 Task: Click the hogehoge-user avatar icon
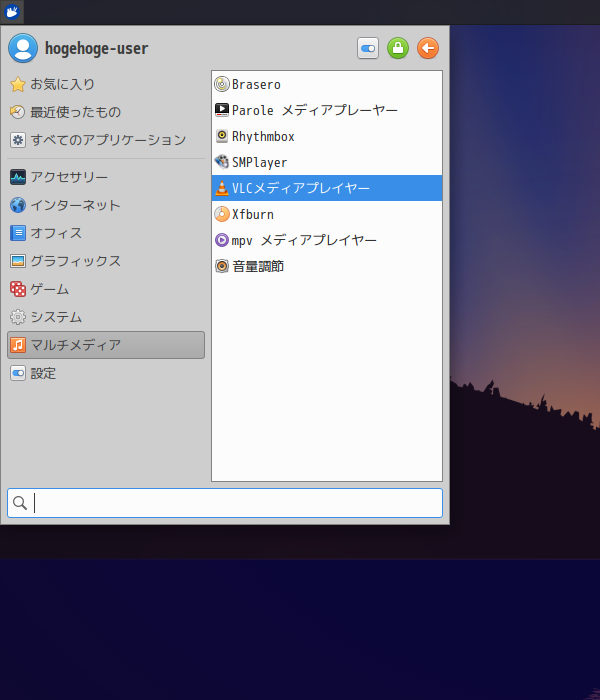(23, 48)
